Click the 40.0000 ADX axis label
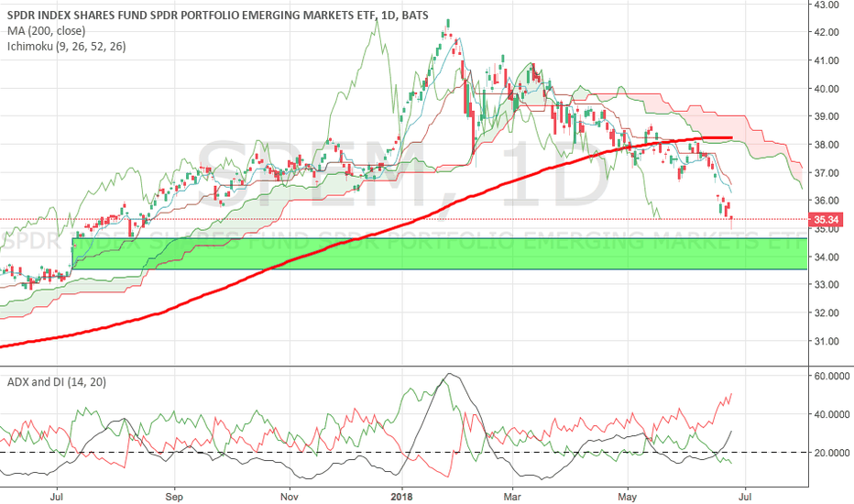 click(831, 414)
